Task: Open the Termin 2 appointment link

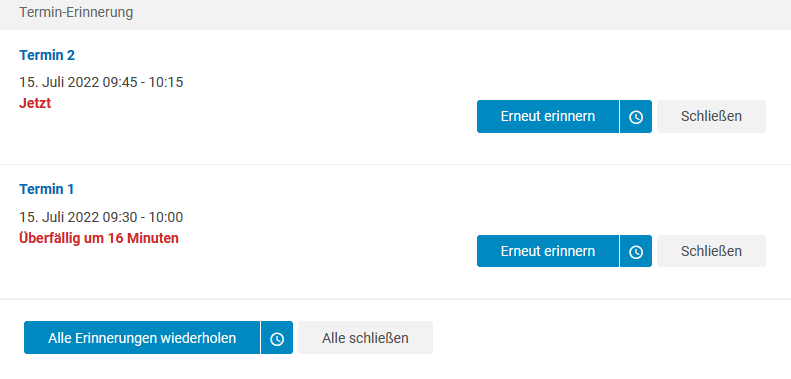Action: coord(47,55)
